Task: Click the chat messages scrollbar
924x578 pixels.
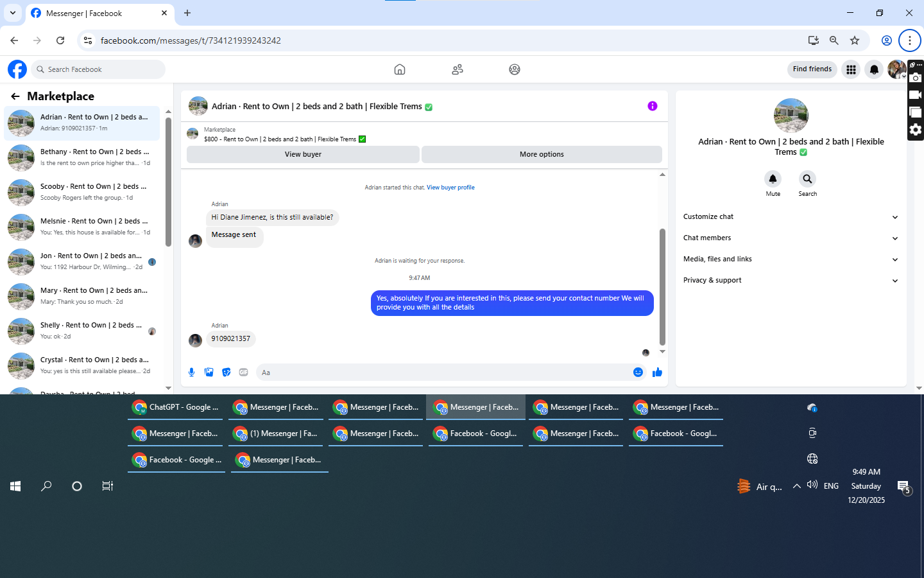Action: (x=662, y=287)
